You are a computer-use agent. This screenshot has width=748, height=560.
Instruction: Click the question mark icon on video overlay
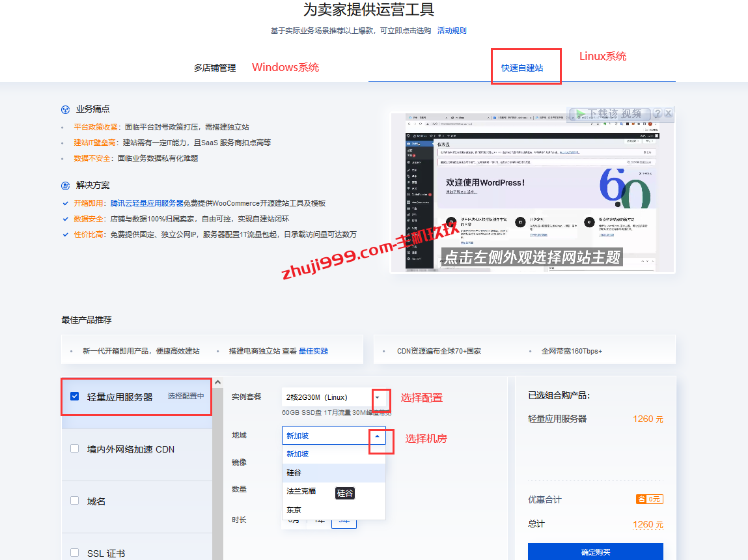click(657, 113)
